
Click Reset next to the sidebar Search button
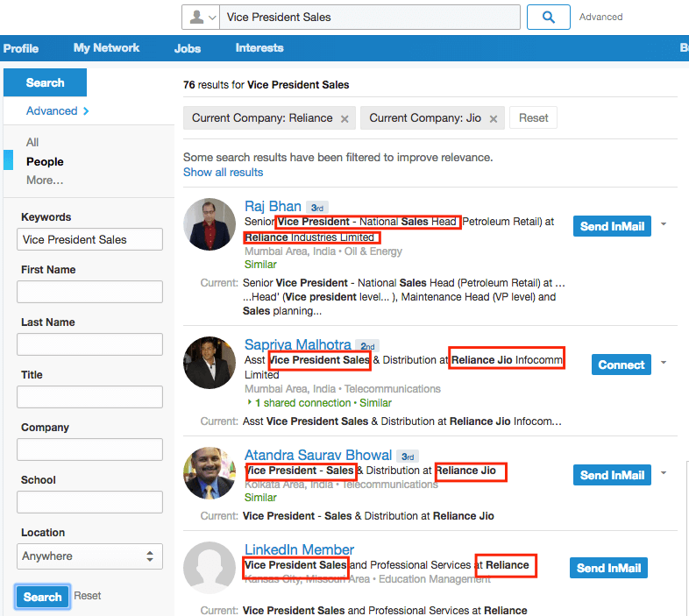88,595
